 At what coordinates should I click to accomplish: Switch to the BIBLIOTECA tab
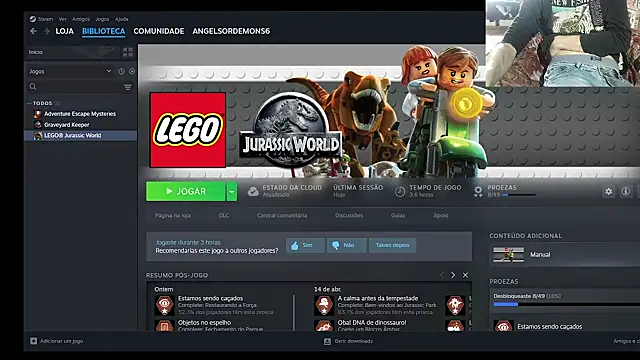tap(103, 31)
